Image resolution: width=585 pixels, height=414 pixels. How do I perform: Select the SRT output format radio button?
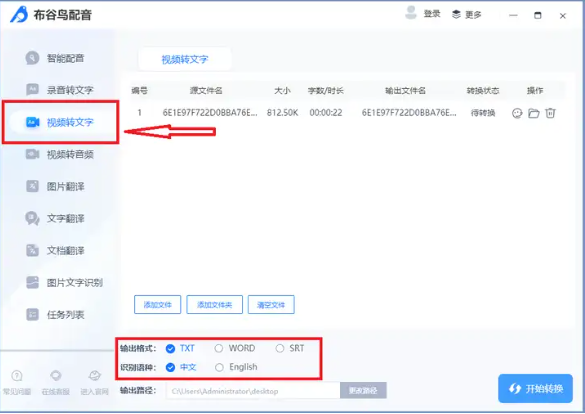coord(280,348)
